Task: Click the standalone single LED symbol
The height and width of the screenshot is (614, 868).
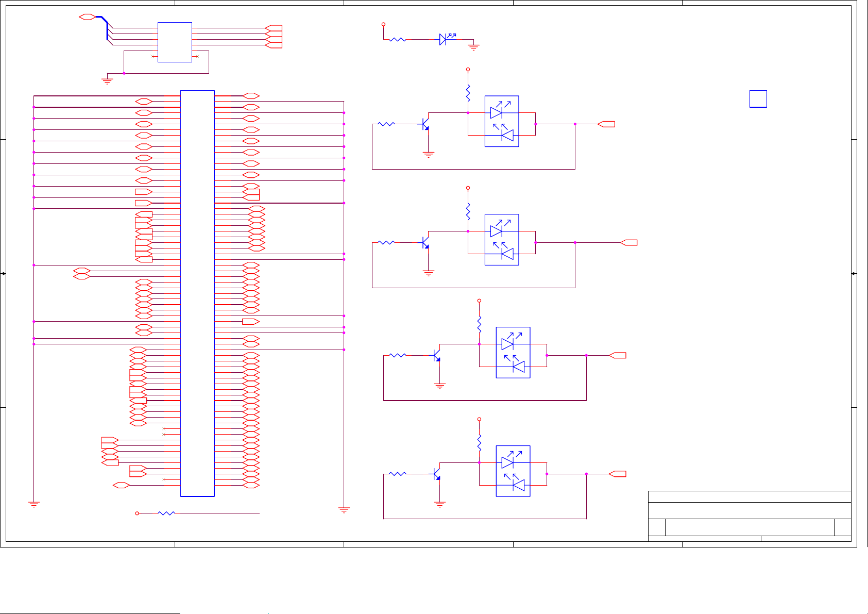Action: point(446,39)
